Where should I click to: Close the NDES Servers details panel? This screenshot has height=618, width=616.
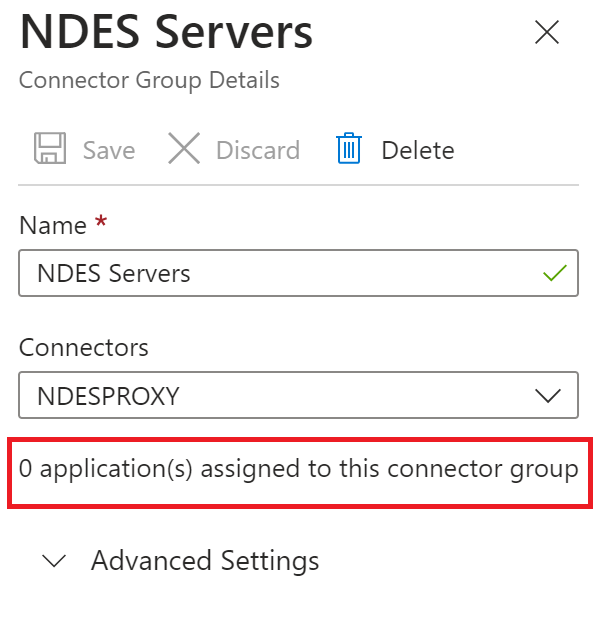[x=547, y=32]
